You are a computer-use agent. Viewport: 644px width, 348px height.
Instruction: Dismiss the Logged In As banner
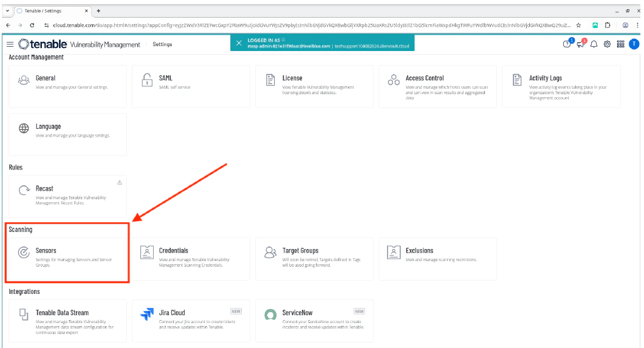tap(239, 43)
